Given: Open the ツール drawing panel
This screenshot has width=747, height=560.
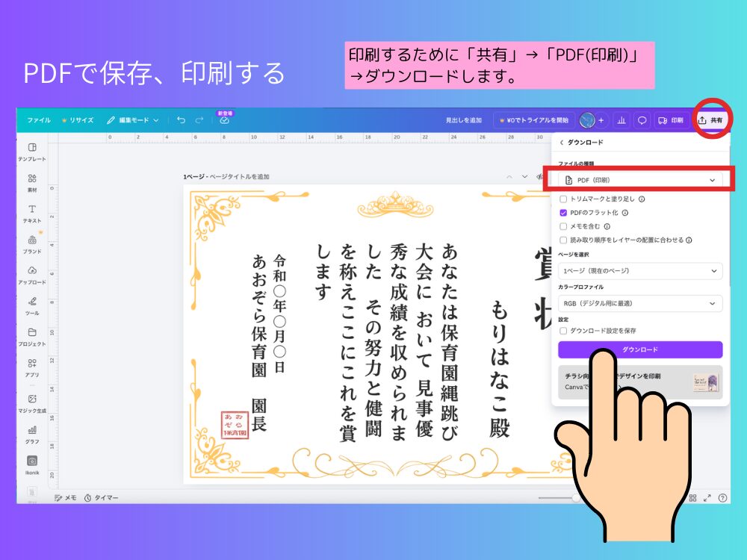Looking at the screenshot, I should [x=32, y=306].
